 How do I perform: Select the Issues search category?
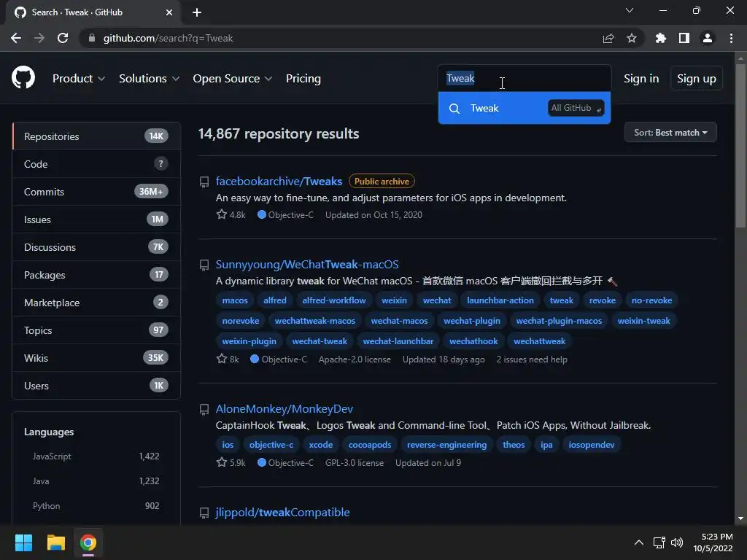point(96,219)
